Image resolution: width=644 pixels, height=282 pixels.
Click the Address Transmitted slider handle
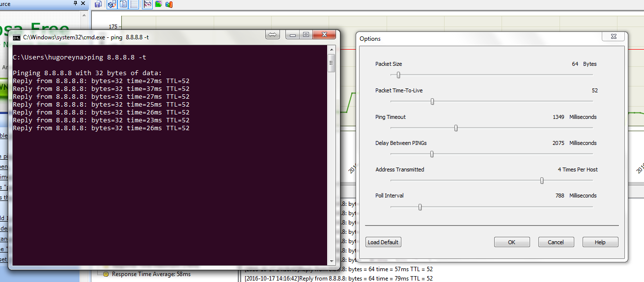point(542,180)
